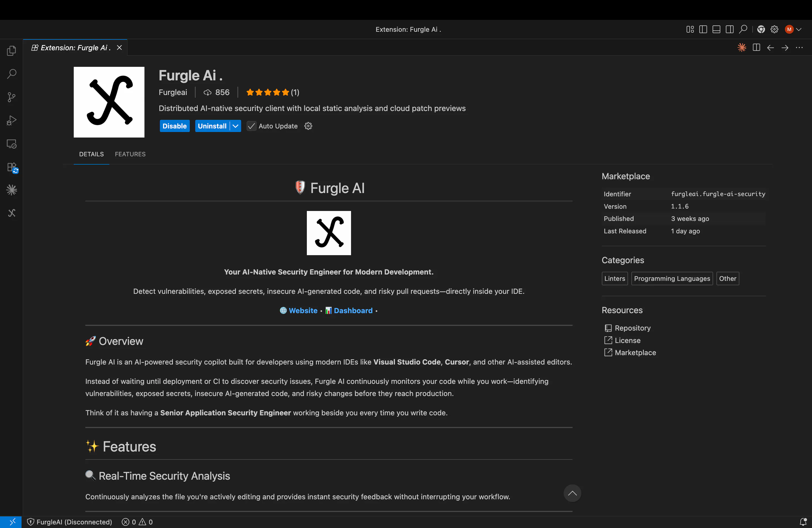
Task: Open the Source Control view
Action: click(12, 97)
